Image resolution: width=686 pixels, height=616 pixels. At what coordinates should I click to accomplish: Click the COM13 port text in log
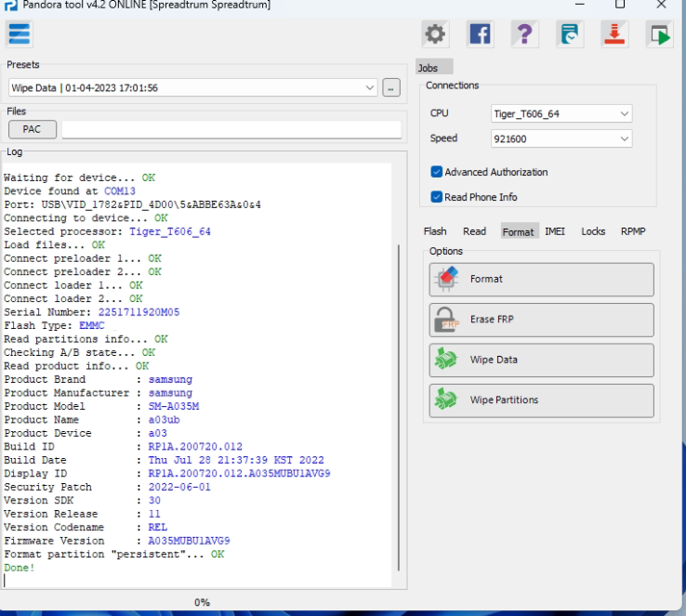tap(119, 191)
